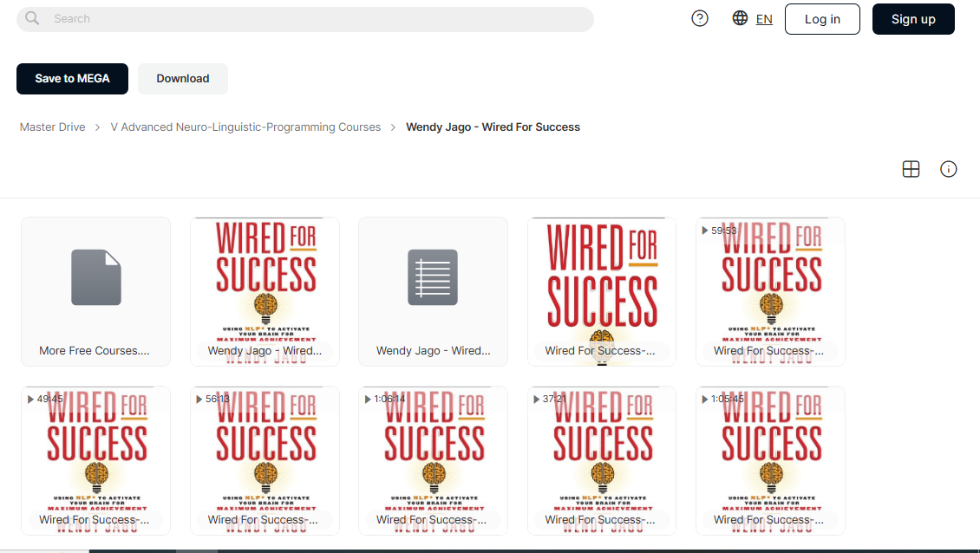Click first breadcrumb chevron separator
This screenshot has width=980, height=553.
[x=97, y=127]
